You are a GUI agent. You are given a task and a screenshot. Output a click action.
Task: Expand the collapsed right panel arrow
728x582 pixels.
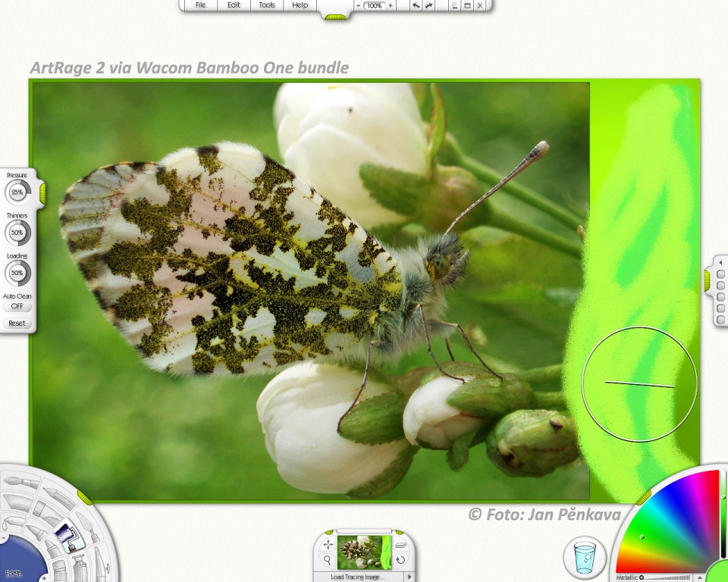pos(720,263)
